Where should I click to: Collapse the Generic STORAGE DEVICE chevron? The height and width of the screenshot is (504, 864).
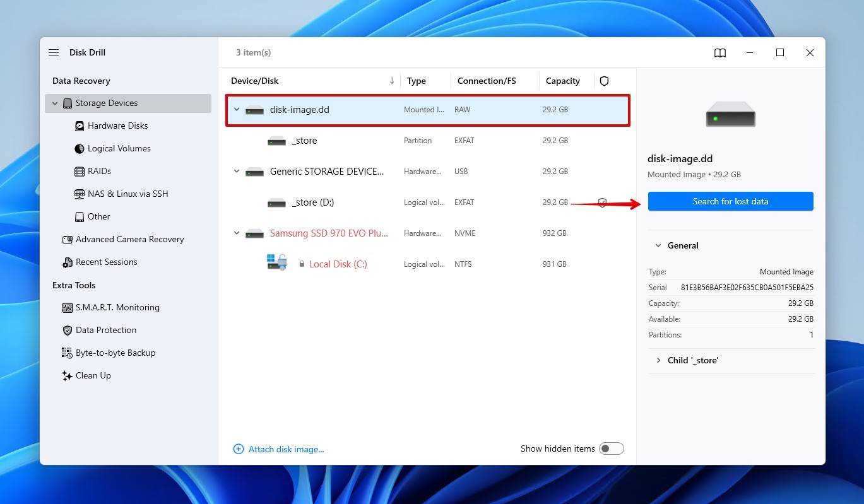tap(237, 172)
